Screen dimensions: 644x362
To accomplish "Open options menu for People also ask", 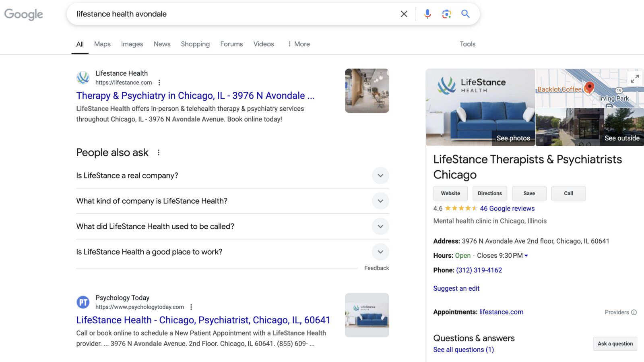I will (159, 153).
